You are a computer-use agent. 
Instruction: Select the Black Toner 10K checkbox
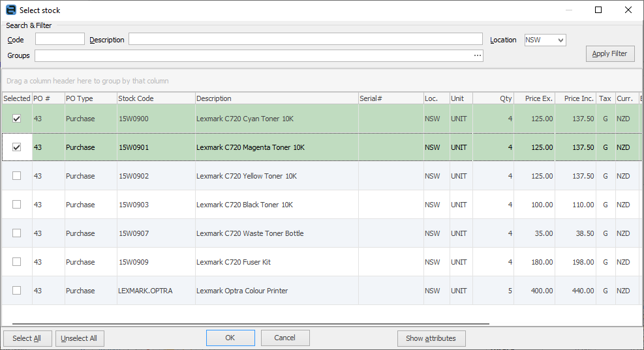(17, 205)
